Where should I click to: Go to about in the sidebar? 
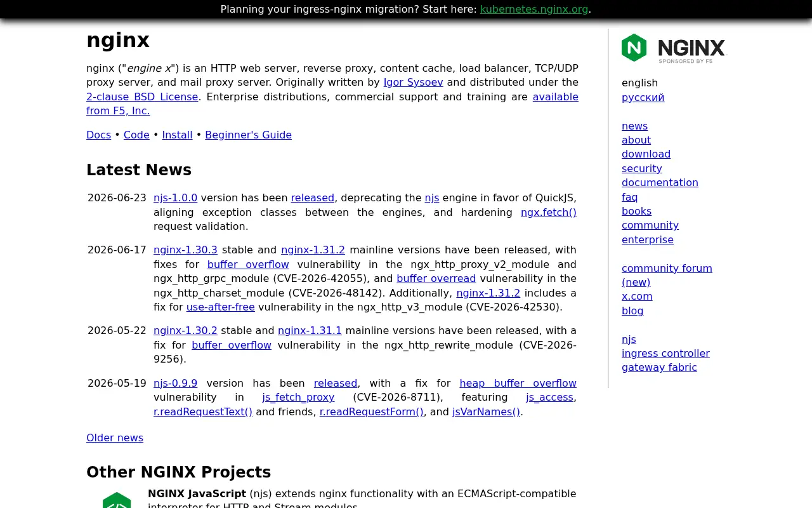pyautogui.click(x=636, y=140)
